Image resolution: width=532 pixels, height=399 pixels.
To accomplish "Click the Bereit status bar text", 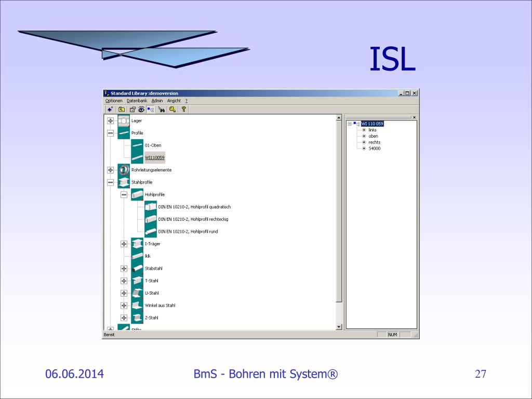I will pos(109,335).
